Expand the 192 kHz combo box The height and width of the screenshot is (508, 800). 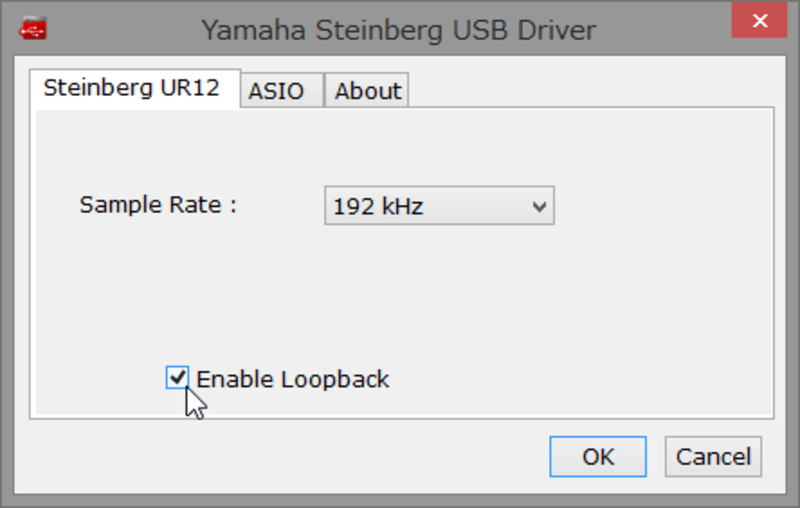click(x=439, y=206)
